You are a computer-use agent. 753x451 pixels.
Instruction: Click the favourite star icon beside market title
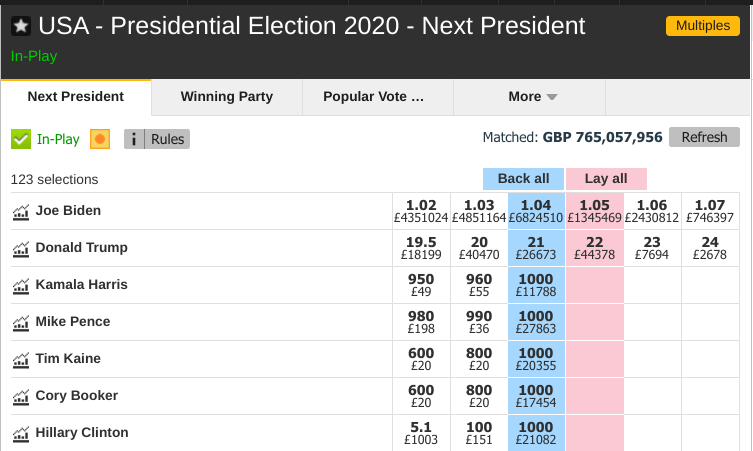click(x=21, y=26)
